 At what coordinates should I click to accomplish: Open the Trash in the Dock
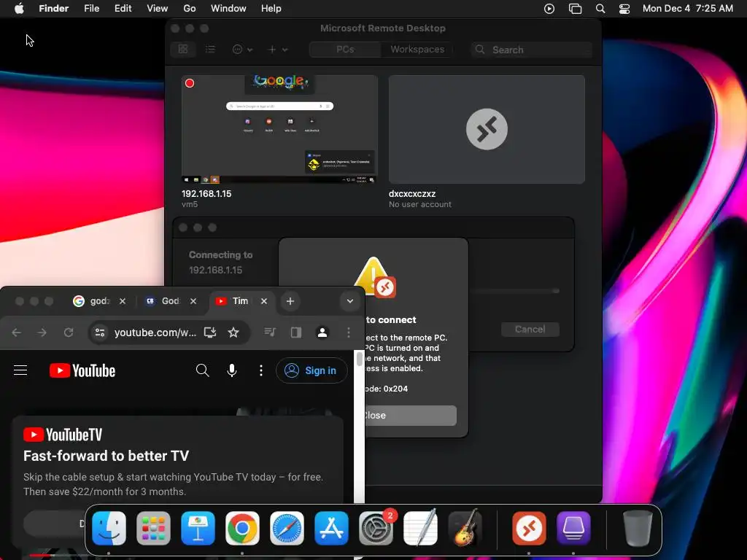coord(638,528)
